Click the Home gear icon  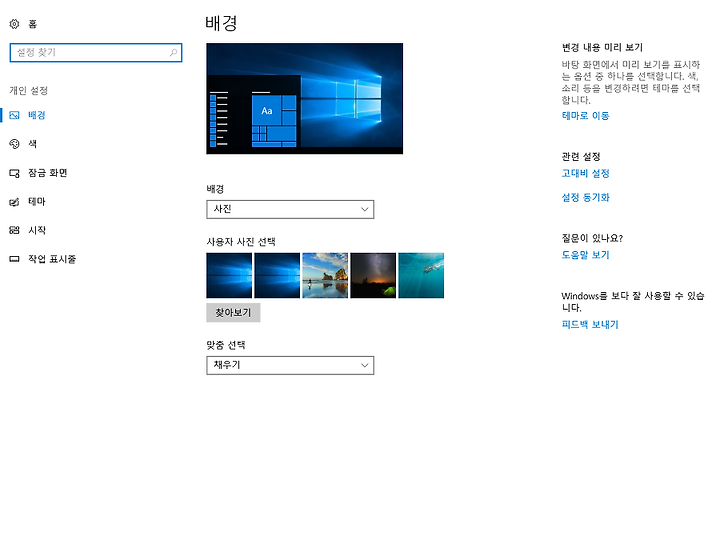pyautogui.click(x=14, y=24)
